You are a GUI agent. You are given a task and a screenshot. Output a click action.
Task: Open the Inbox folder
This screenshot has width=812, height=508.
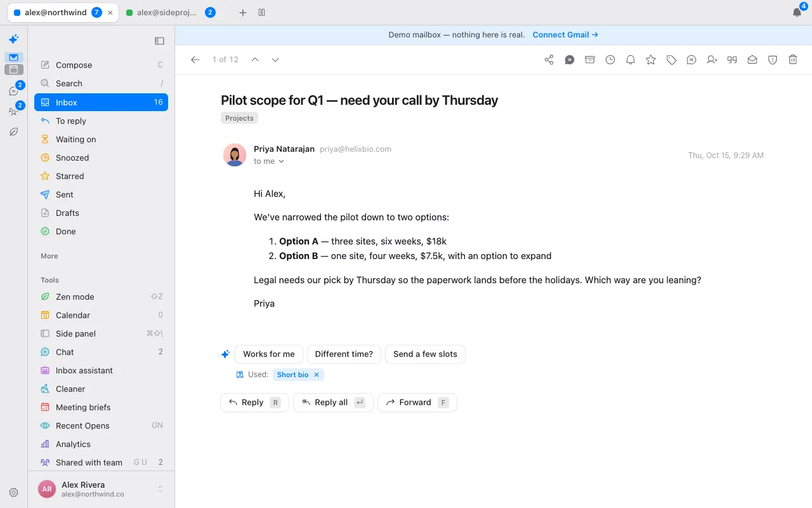[x=101, y=102]
